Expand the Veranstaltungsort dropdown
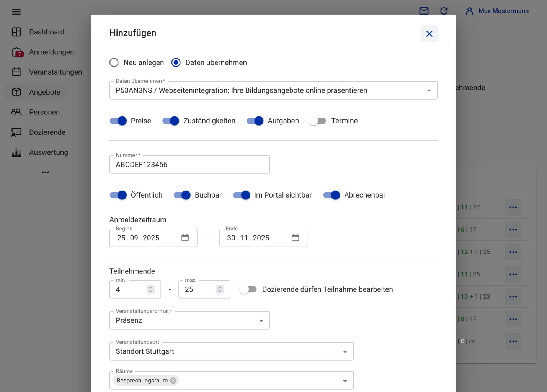The width and height of the screenshot is (547, 392). (x=345, y=352)
